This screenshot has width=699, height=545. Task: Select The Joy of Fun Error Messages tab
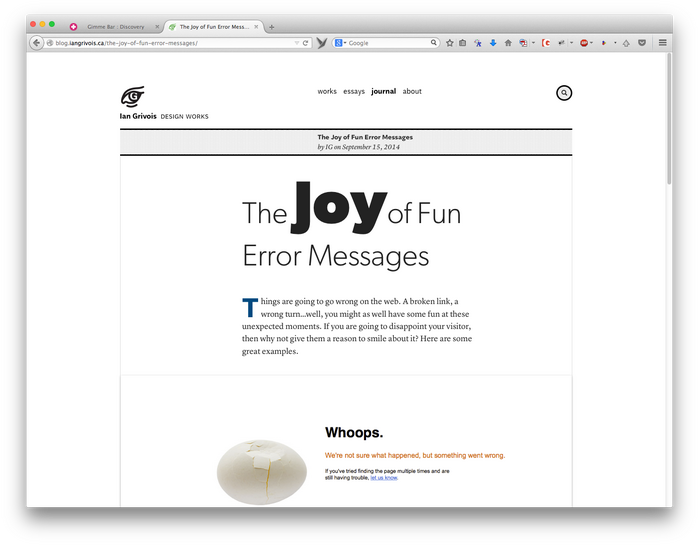pos(214,27)
